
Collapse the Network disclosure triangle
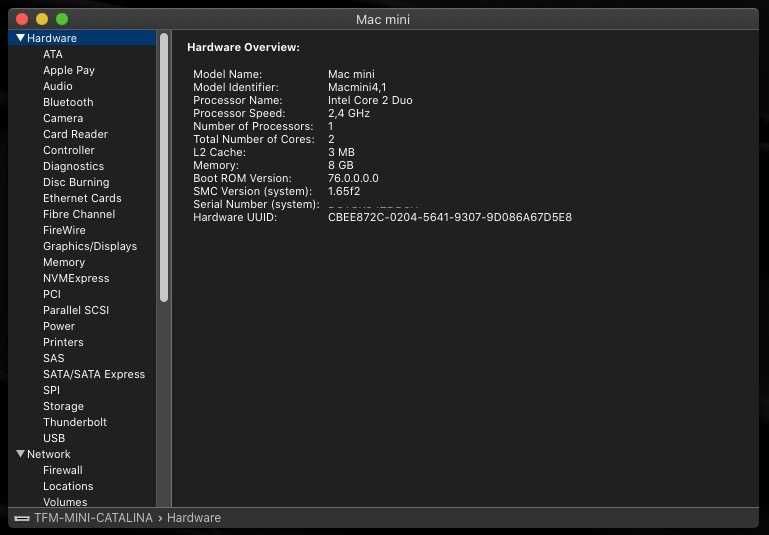point(20,454)
